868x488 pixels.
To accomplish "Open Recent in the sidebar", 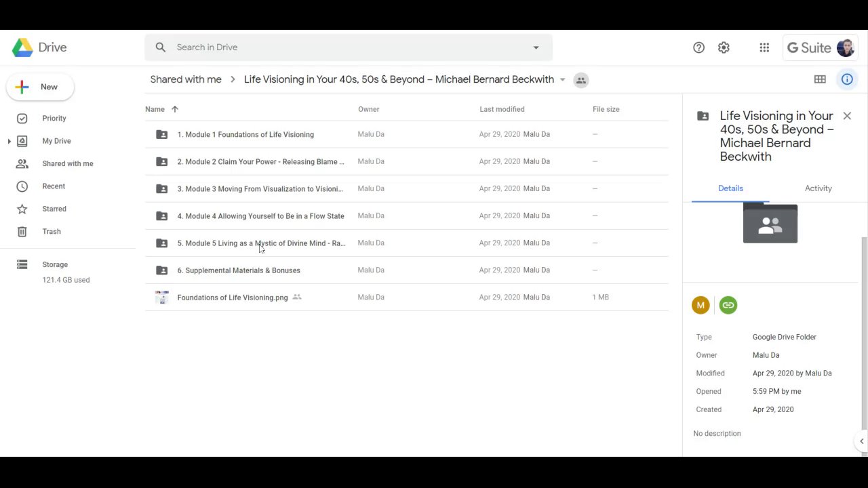I will (x=54, y=186).
